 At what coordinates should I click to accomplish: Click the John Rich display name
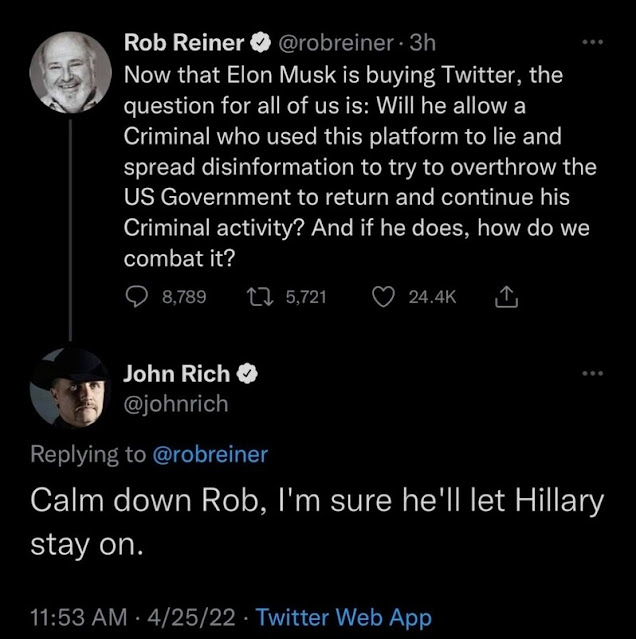177,375
